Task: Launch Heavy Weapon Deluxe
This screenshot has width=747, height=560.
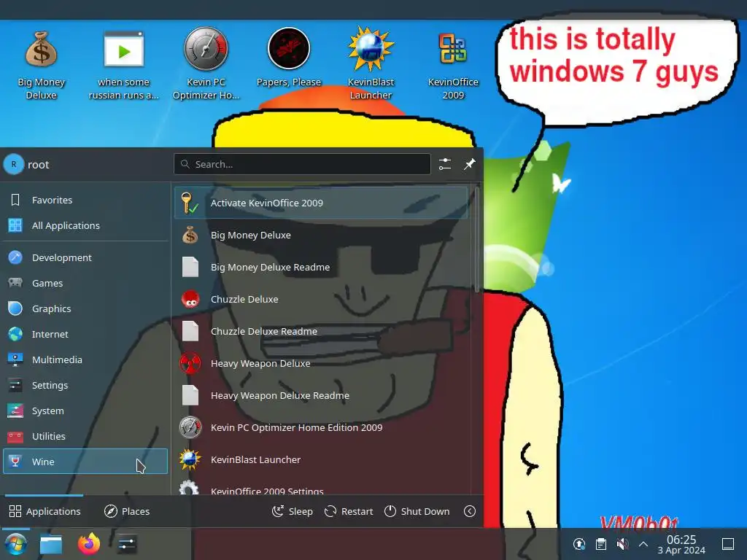Action: click(x=321, y=363)
